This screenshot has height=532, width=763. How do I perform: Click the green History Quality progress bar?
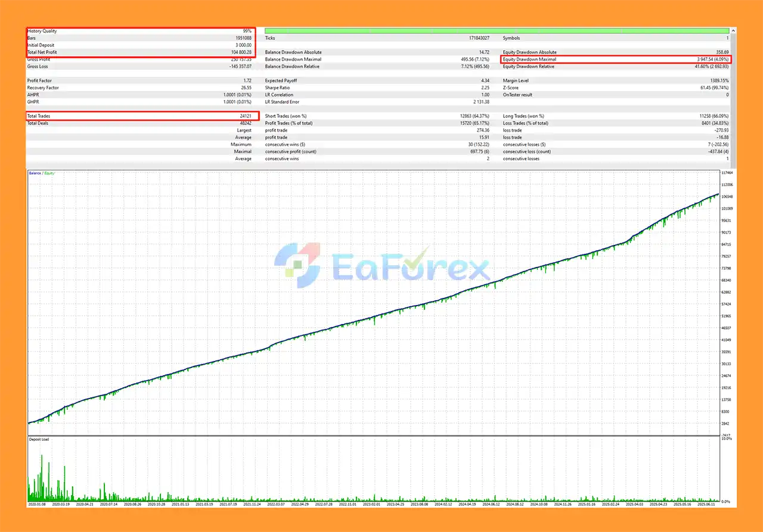(x=497, y=30)
